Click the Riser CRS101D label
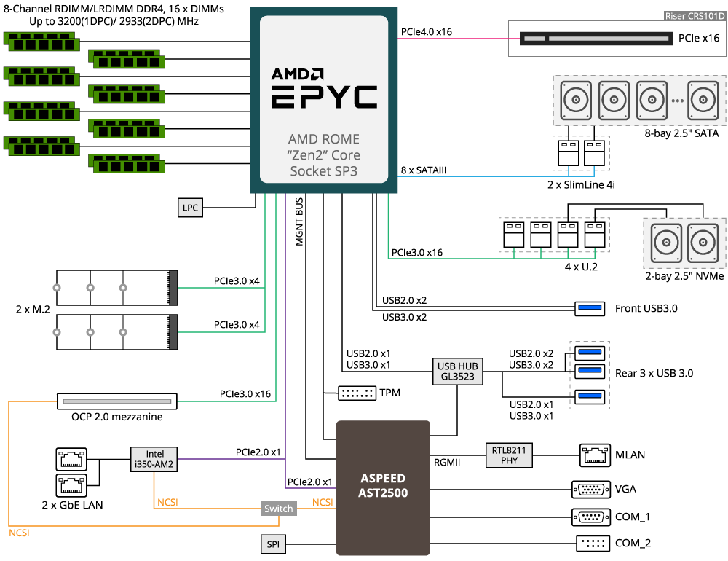728x561 pixels. (695, 16)
